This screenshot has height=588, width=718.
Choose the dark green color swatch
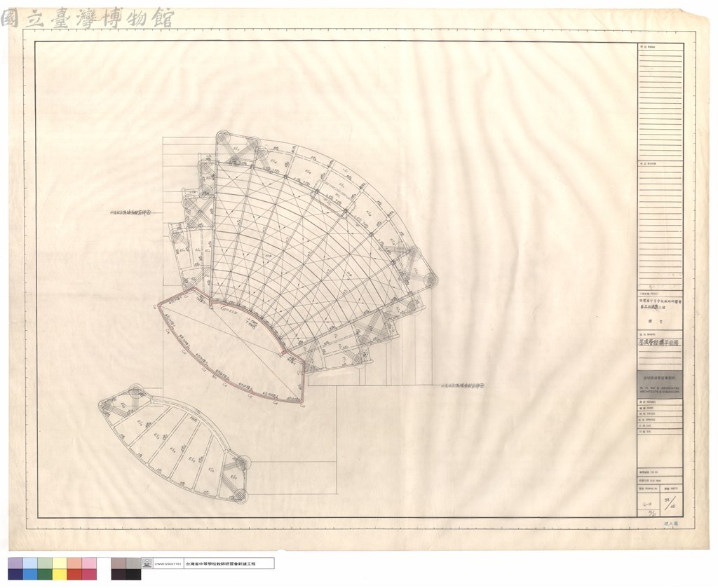click(x=45, y=575)
